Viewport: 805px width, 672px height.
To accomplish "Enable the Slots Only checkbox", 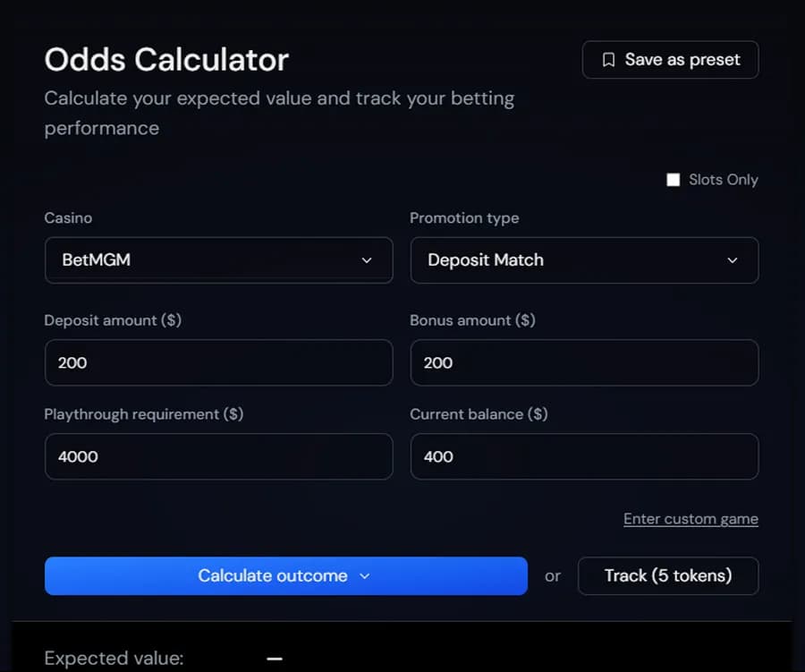I will tap(673, 179).
